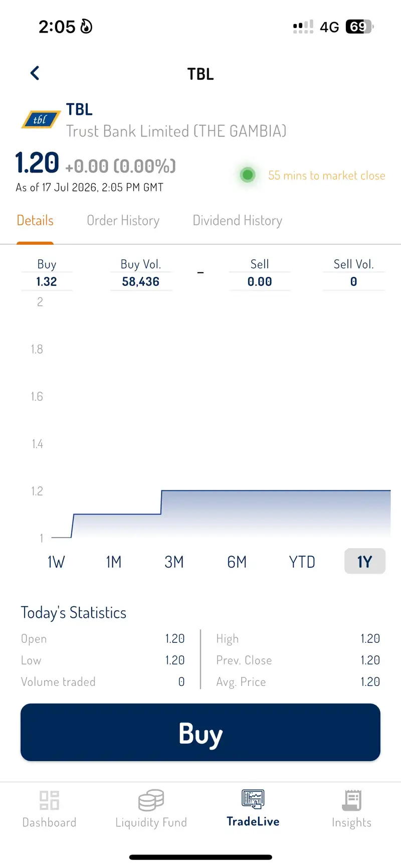The width and height of the screenshot is (401, 868).
Task: Tap the green market status indicator
Action: tap(247, 175)
